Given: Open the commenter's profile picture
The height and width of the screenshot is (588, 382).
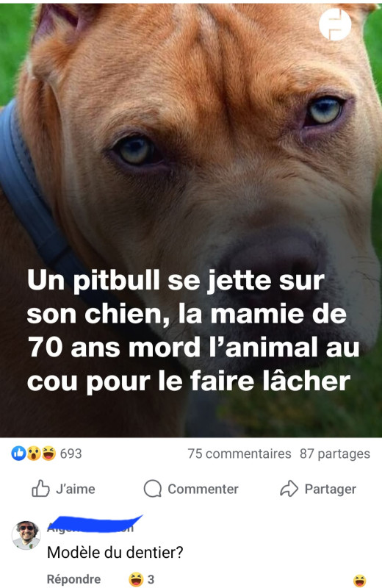Looking at the screenshot, I should (x=26, y=535).
